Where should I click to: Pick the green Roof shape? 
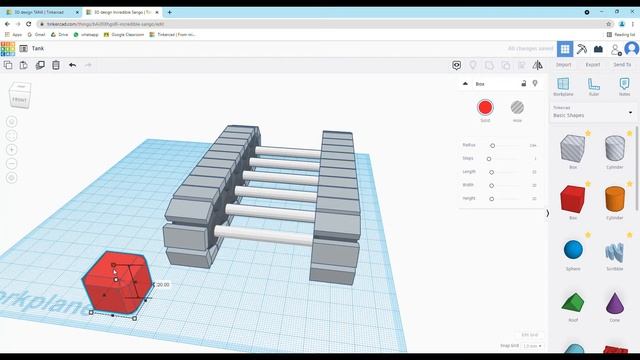573,303
